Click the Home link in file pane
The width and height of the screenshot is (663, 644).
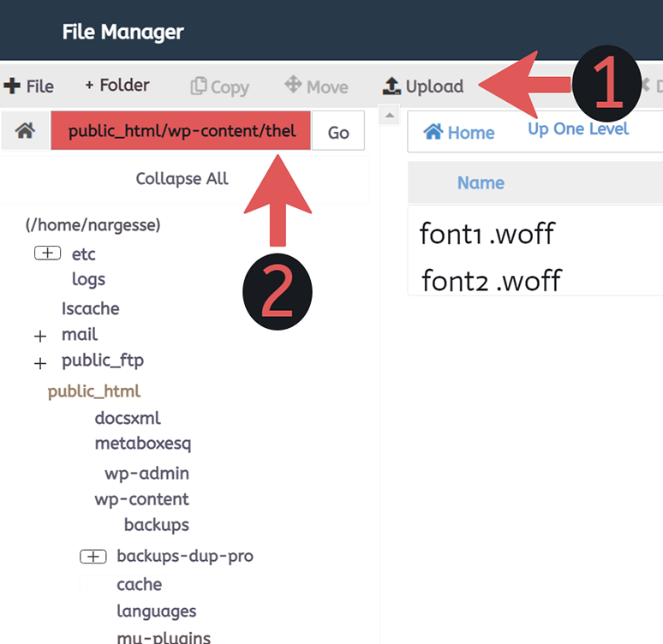[x=459, y=133]
